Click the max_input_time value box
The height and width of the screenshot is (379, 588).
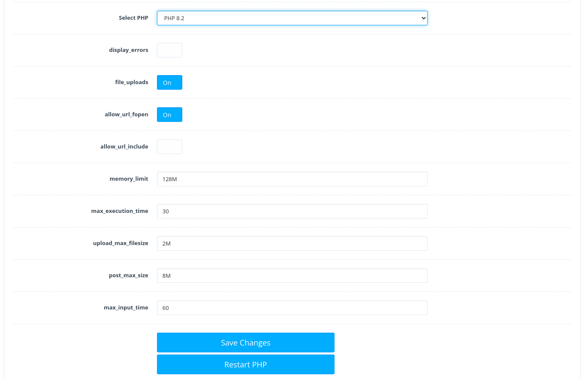coord(292,308)
